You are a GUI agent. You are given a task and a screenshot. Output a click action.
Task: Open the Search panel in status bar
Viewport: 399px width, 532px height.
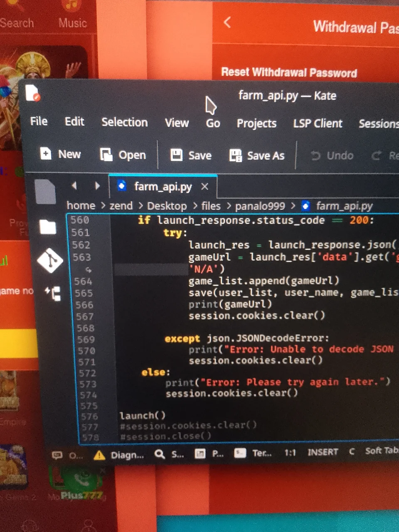coord(169,454)
